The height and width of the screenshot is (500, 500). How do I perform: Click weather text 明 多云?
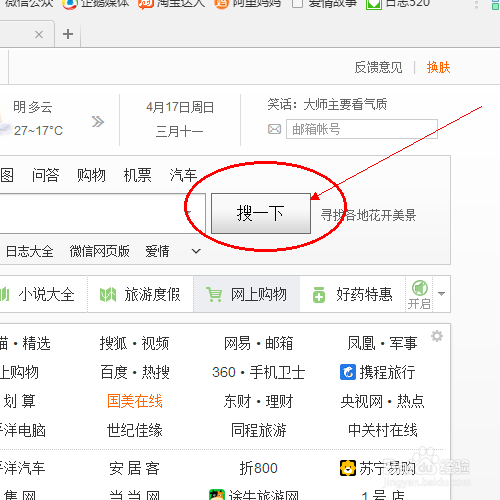click(x=33, y=107)
